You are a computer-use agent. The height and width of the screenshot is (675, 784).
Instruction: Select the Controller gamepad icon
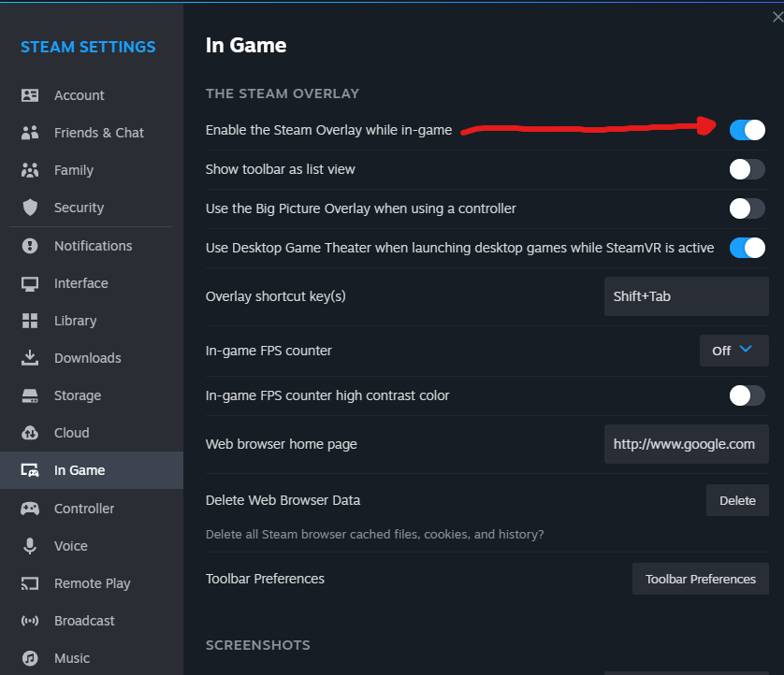tap(30, 509)
